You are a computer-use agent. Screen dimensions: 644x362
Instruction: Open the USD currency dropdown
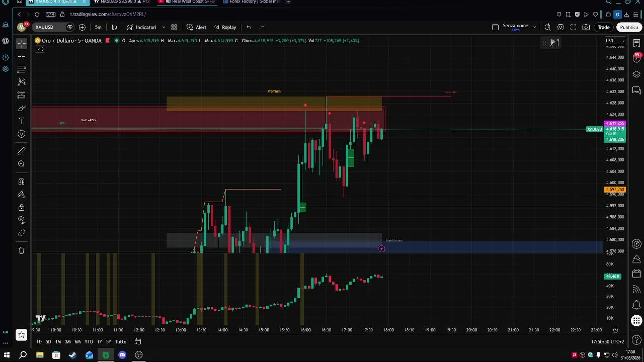[x=615, y=41]
